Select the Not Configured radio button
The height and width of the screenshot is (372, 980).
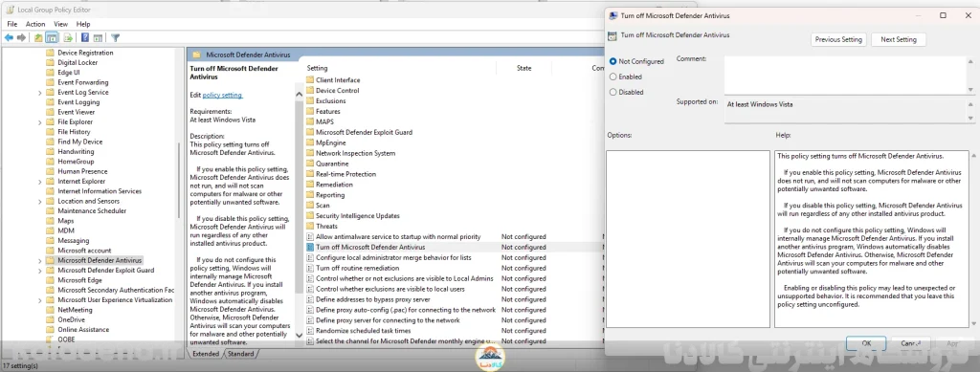point(613,62)
